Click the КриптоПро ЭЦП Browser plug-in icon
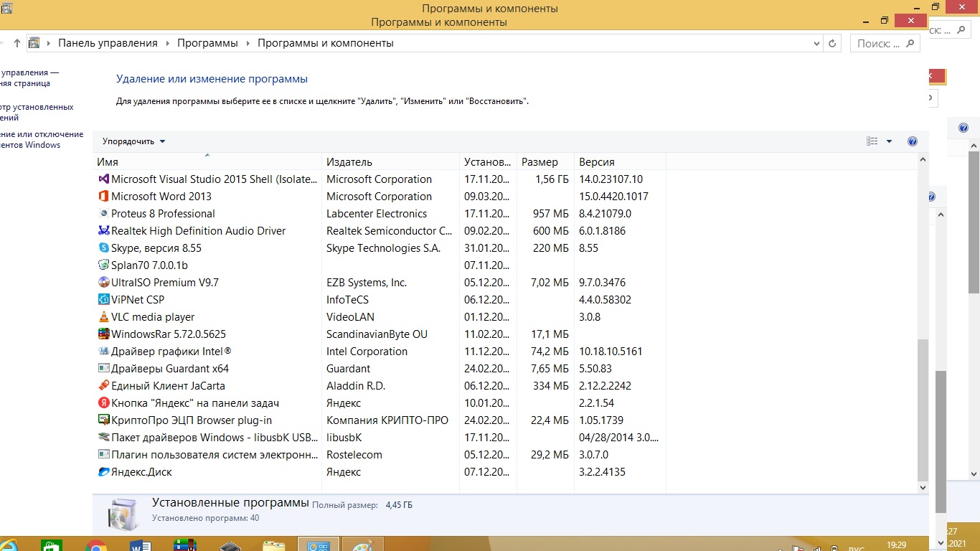The height and width of the screenshot is (551, 980). point(103,420)
